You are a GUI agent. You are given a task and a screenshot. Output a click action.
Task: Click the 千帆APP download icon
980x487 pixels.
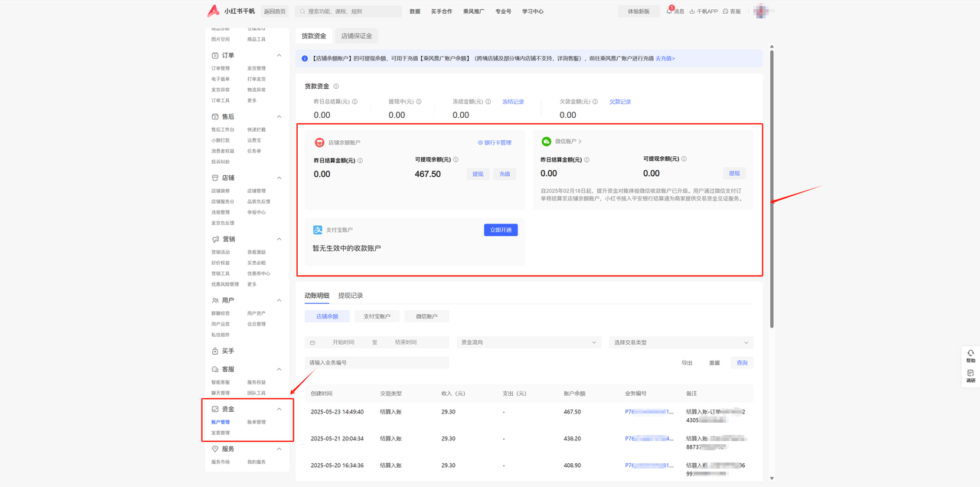tap(692, 11)
